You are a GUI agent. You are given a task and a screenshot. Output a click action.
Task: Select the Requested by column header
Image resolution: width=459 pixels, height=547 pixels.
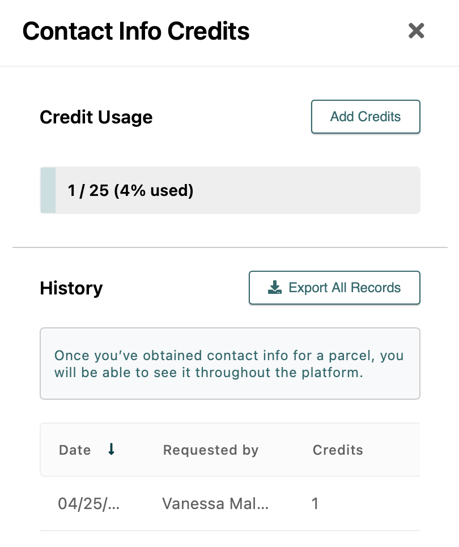[211, 450]
